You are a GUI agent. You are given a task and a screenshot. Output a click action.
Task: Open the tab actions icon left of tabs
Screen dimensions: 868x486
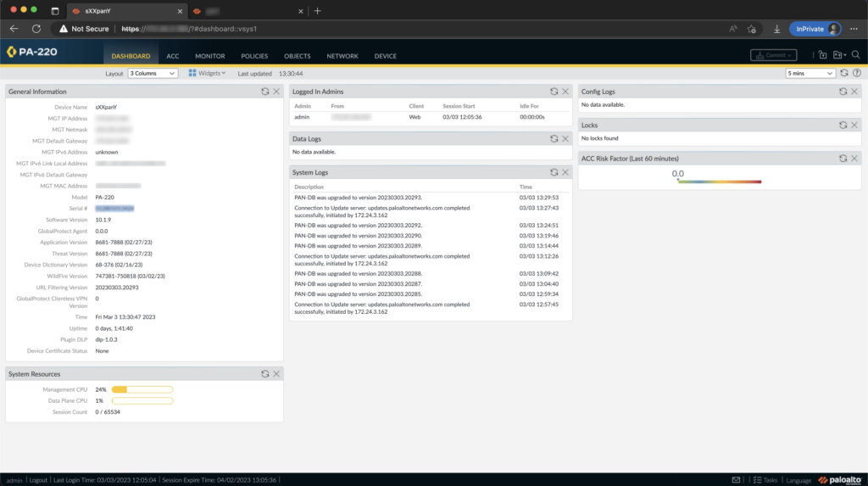(55, 10)
